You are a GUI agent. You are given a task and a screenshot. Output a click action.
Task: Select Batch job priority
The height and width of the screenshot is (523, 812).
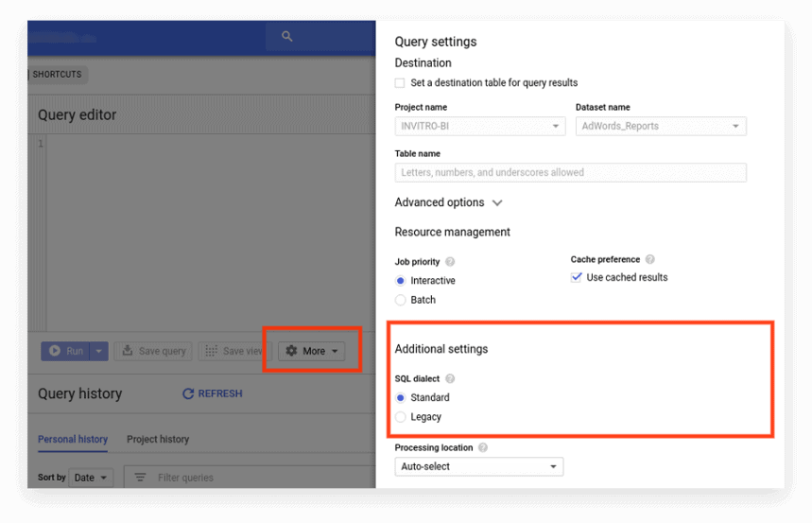point(401,300)
